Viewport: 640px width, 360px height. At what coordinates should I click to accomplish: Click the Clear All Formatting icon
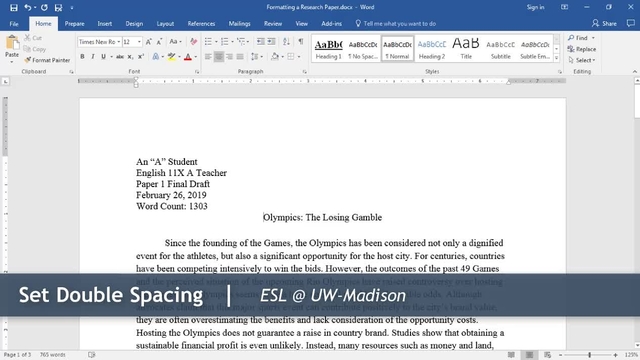(x=193, y=42)
